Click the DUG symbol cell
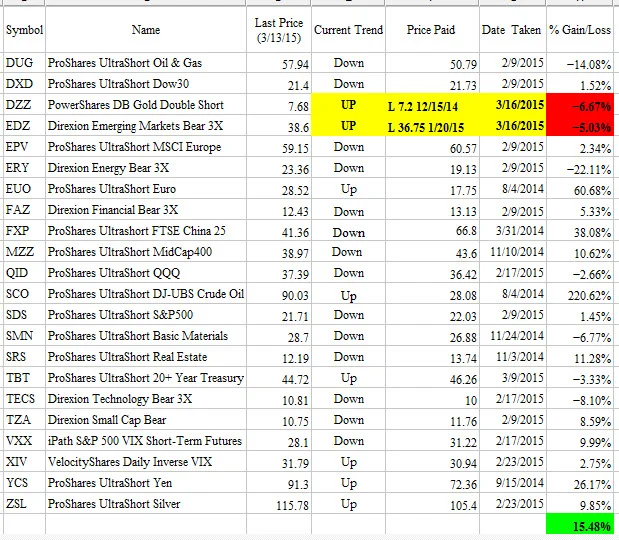The width and height of the screenshot is (619, 540). 24,63
